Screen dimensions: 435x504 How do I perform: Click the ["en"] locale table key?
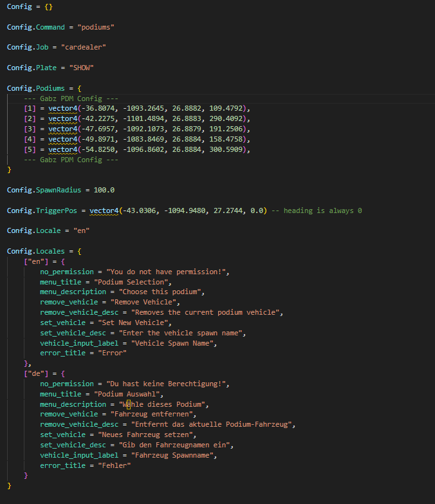34,261
